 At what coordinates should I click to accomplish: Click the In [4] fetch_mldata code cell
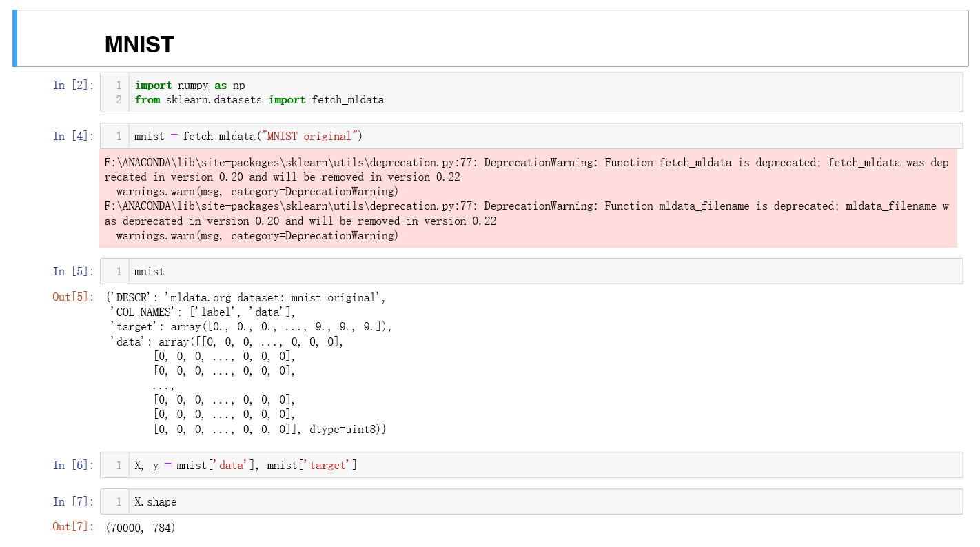[x=531, y=136]
